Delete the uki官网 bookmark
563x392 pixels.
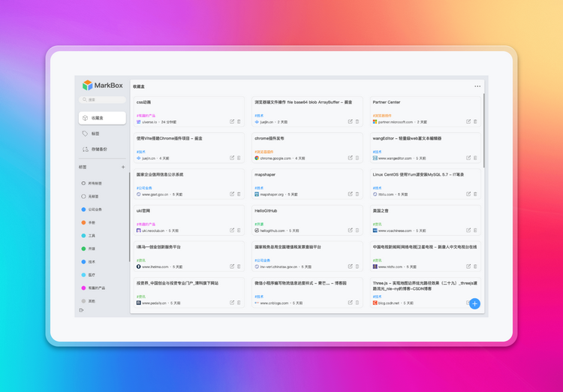click(239, 231)
